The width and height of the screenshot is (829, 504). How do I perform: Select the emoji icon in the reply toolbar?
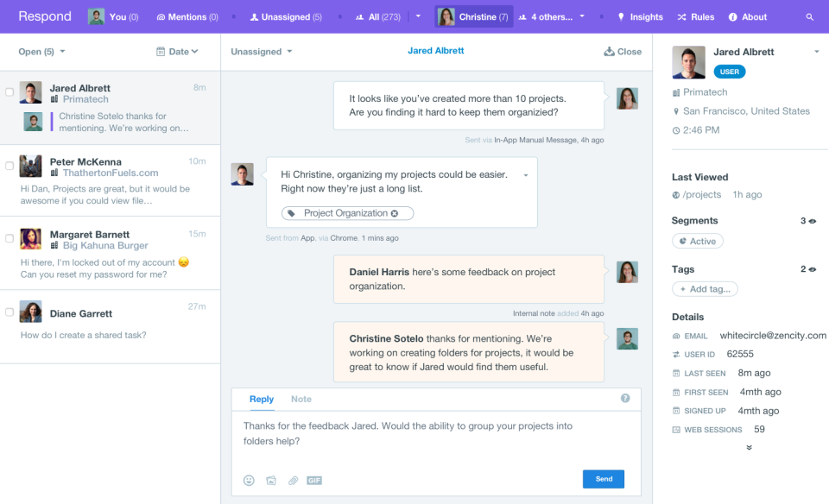pos(249,480)
